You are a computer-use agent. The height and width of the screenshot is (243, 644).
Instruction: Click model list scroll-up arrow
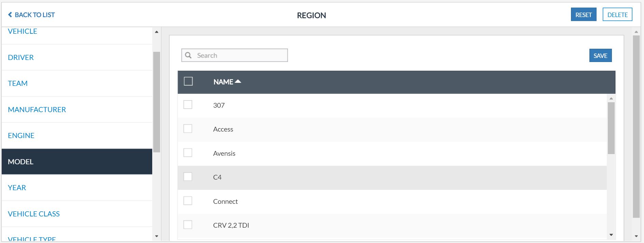click(x=611, y=98)
